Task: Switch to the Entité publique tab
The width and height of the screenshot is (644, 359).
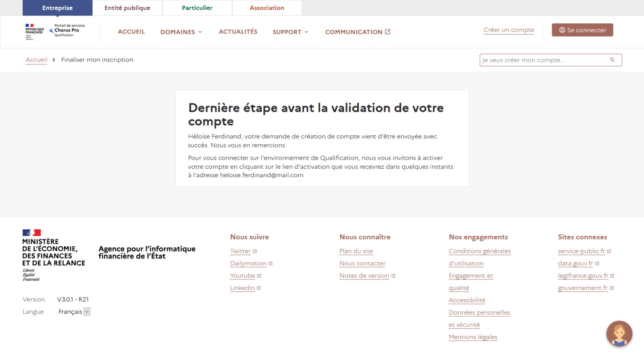Action: coord(127,8)
